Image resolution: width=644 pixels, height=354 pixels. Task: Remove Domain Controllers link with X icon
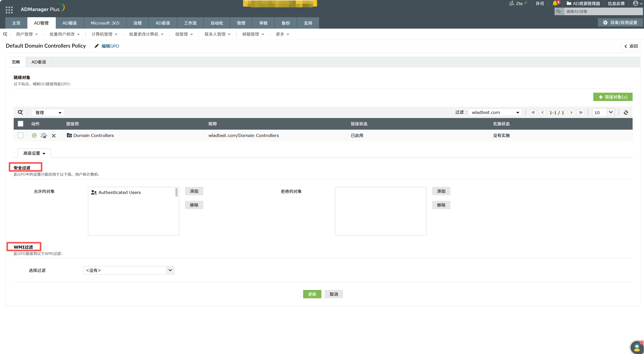[x=54, y=136]
